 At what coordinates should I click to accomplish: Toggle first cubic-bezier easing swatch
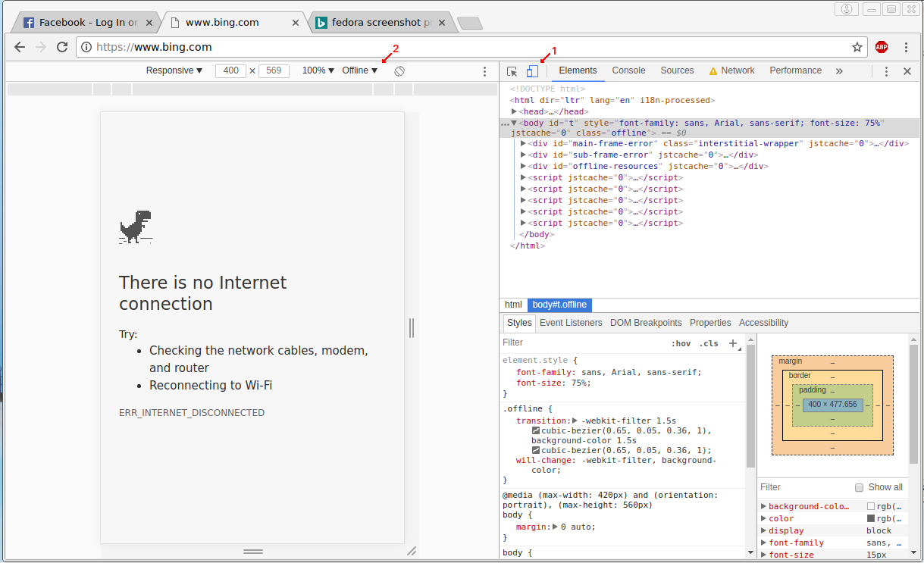[536, 430]
